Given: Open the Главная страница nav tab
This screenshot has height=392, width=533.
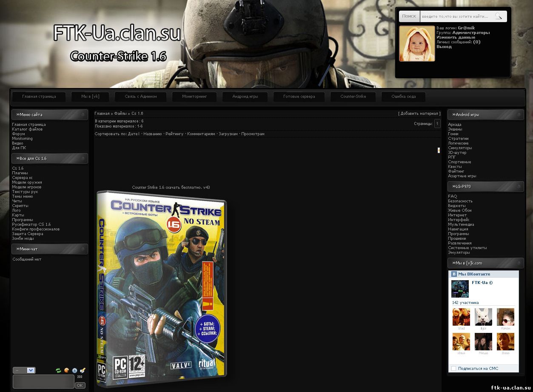Looking at the screenshot, I should (39, 97).
